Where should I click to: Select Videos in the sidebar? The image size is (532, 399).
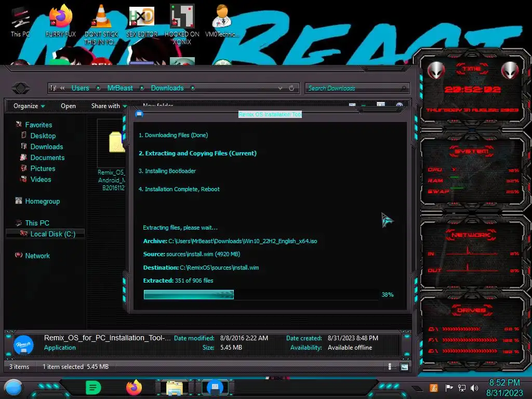(41, 179)
